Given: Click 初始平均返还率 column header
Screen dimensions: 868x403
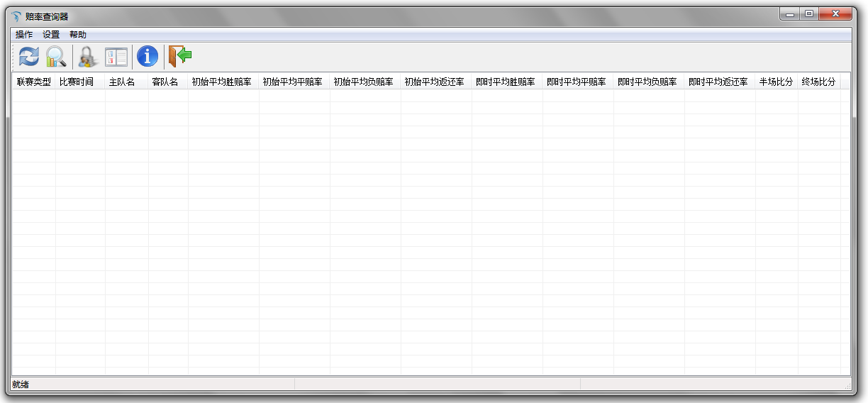Looking at the screenshot, I should 436,82.
